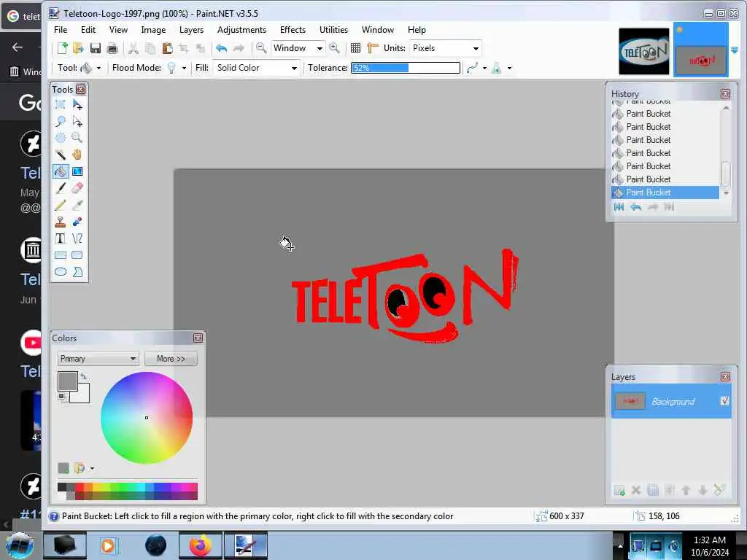Select the Lasso Select tool
Image resolution: width=747 pixels, height=560 pixels.
click(x=61, y=122)
